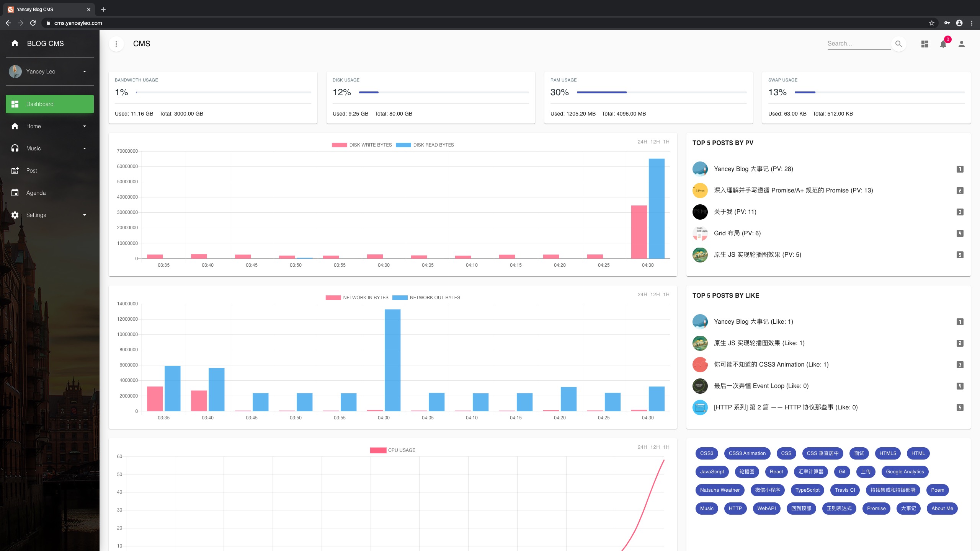Open the dashboard grid icon in header
Viewport: 980px width, 551px height.
924,44
